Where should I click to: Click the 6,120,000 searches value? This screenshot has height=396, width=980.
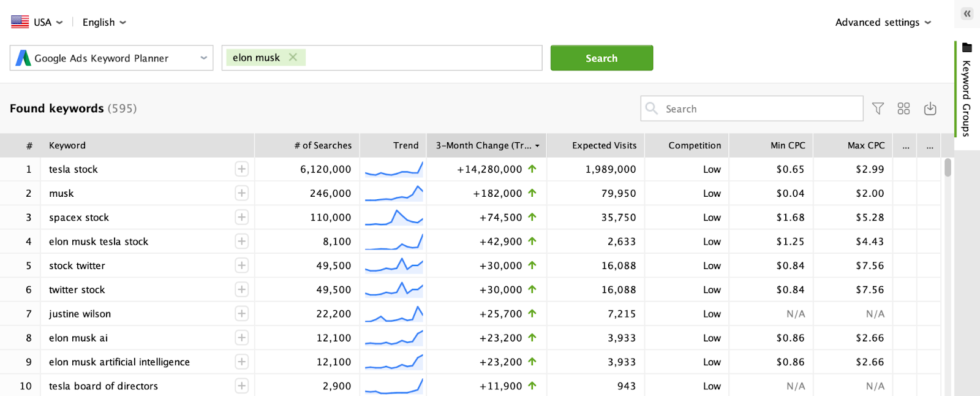point(326,169)
